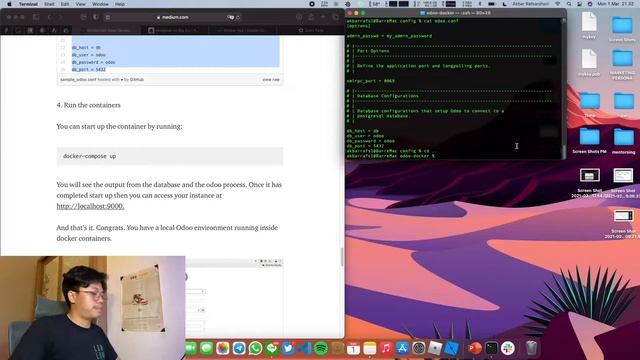This screenshot has height=360, width=640.
Task: Open WhatsApp from the Dock
Action: click(256, 348)
